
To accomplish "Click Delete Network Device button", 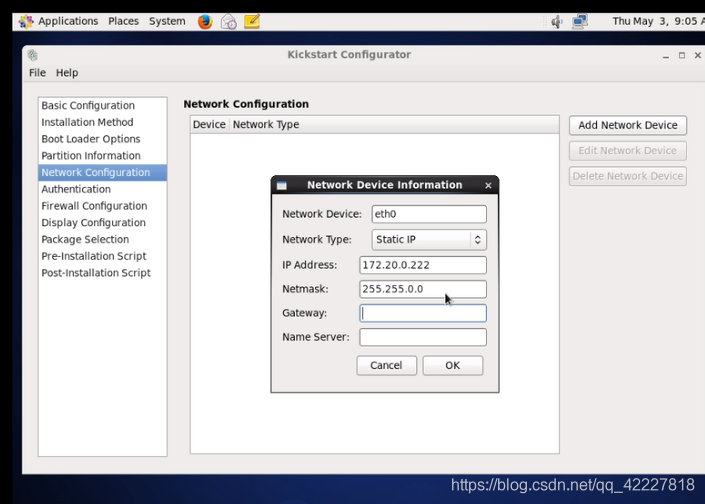I will [x=628, y=176].
